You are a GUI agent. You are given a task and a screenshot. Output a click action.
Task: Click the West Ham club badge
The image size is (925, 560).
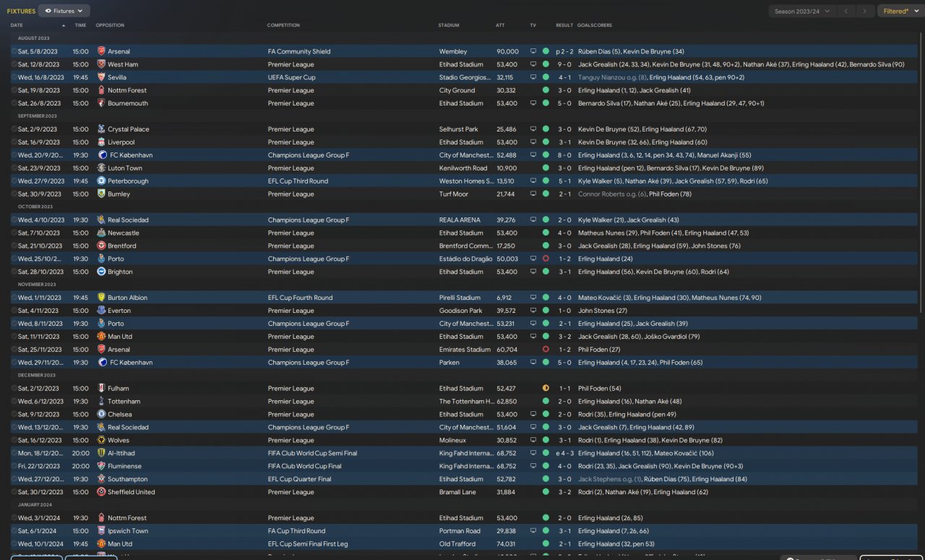pos(101,64)
